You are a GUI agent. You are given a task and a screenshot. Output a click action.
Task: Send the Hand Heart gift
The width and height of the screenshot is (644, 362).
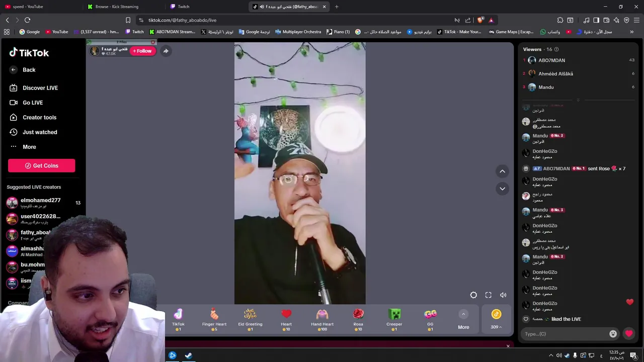point(322,320)
